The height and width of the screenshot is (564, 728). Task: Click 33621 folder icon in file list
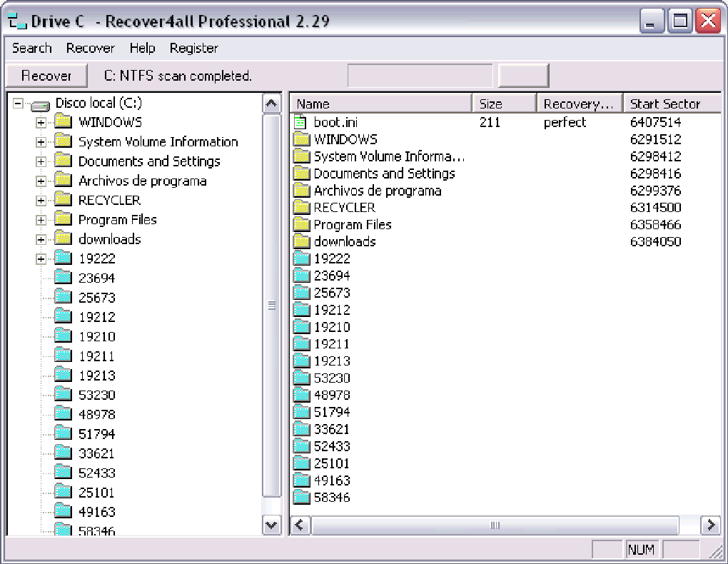click(302, 429)
